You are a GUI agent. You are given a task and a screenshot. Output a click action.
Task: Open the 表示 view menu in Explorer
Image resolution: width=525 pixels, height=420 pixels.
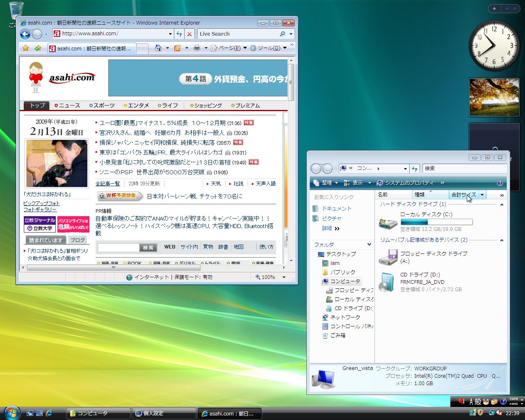click(x=357, y=183)
